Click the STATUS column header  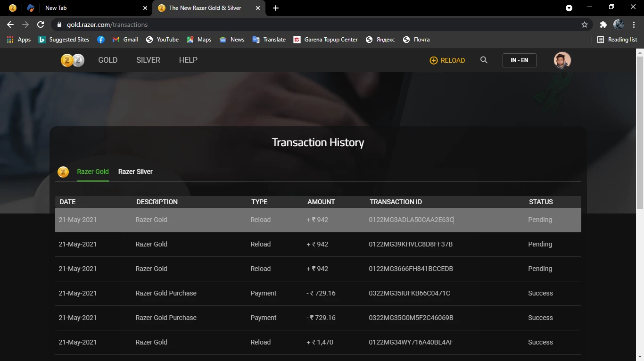coord(541,202)
